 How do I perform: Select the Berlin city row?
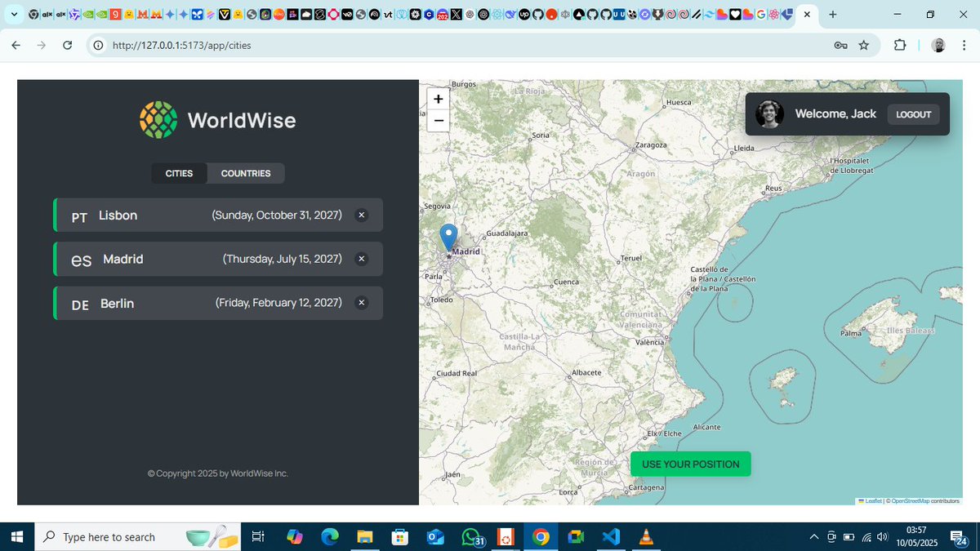218,303
